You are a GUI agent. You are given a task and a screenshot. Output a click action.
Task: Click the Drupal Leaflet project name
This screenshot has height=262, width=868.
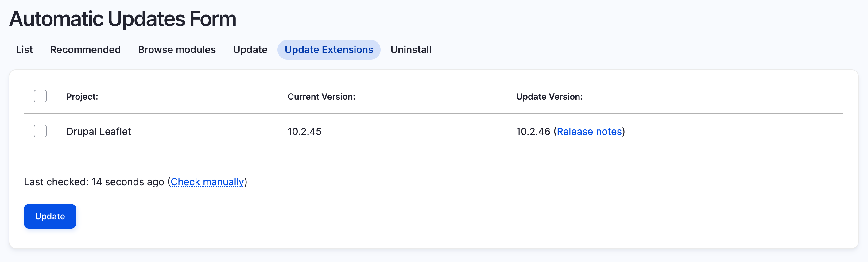tap(99, 131)
